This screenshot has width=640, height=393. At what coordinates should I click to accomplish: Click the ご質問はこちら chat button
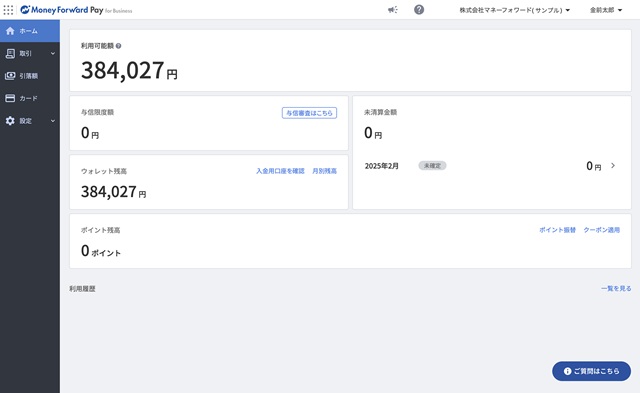click(591, 371)
